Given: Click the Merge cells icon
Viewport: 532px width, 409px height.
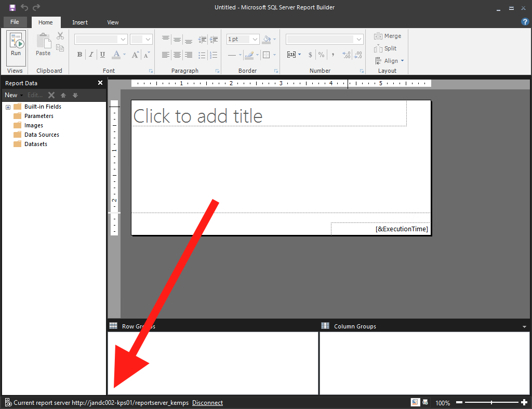Looking at the screenshot, I should pos(388,36).
